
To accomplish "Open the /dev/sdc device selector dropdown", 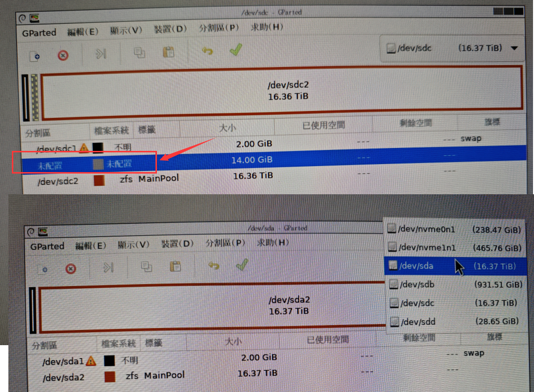I will [x=452, y=48].
